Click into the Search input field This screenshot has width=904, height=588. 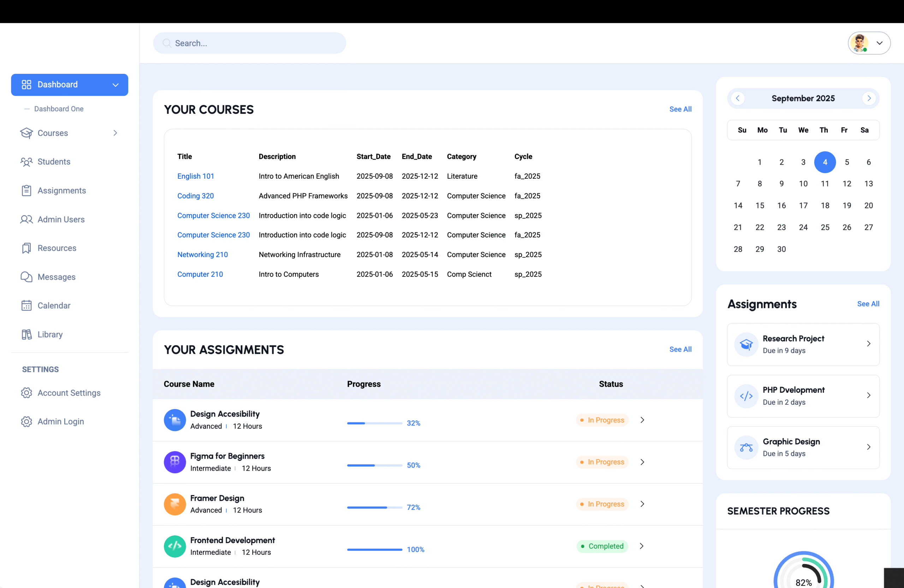pyautogui.click(x=250, y=43)
